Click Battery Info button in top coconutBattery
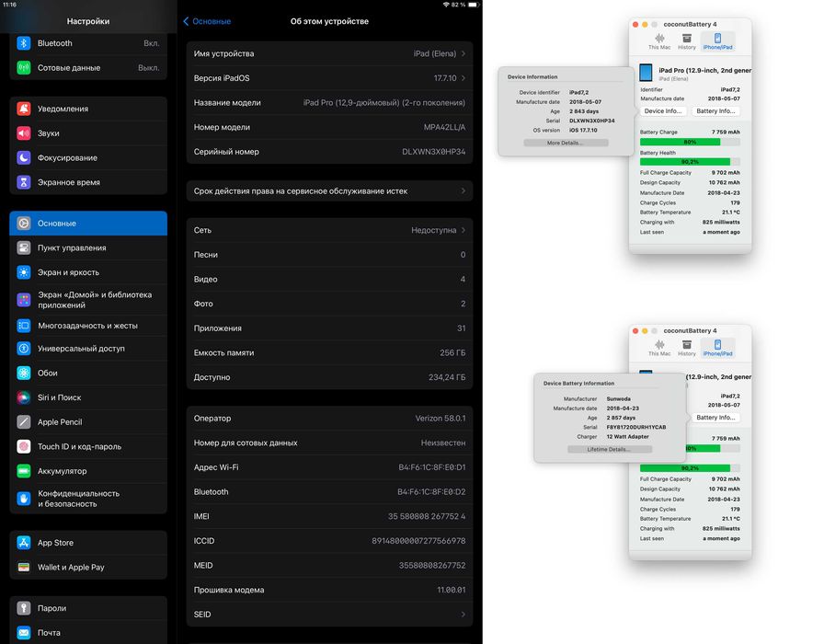This screenshot has height=644, width=824. [x=715, y=111]
